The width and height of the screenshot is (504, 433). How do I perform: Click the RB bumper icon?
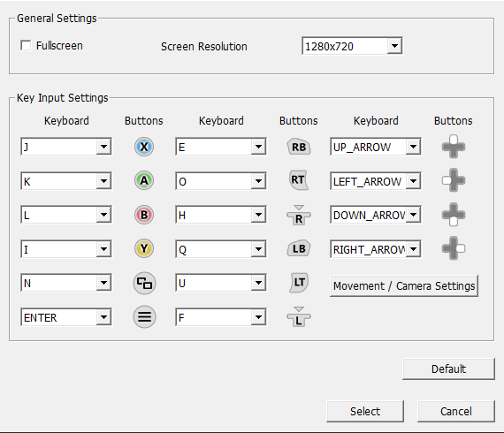pos(299,147)
